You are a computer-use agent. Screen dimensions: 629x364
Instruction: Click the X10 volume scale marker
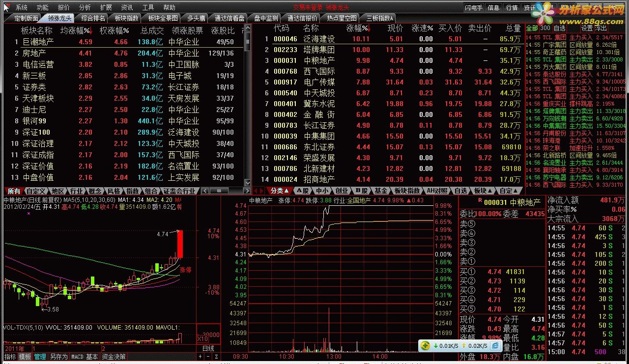point(202,339)
